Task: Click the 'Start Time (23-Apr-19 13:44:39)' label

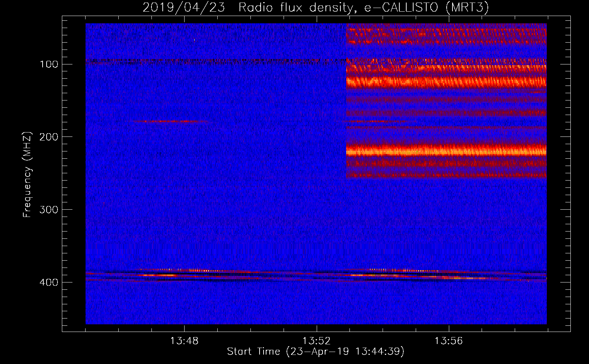Action: pos(316,352)
